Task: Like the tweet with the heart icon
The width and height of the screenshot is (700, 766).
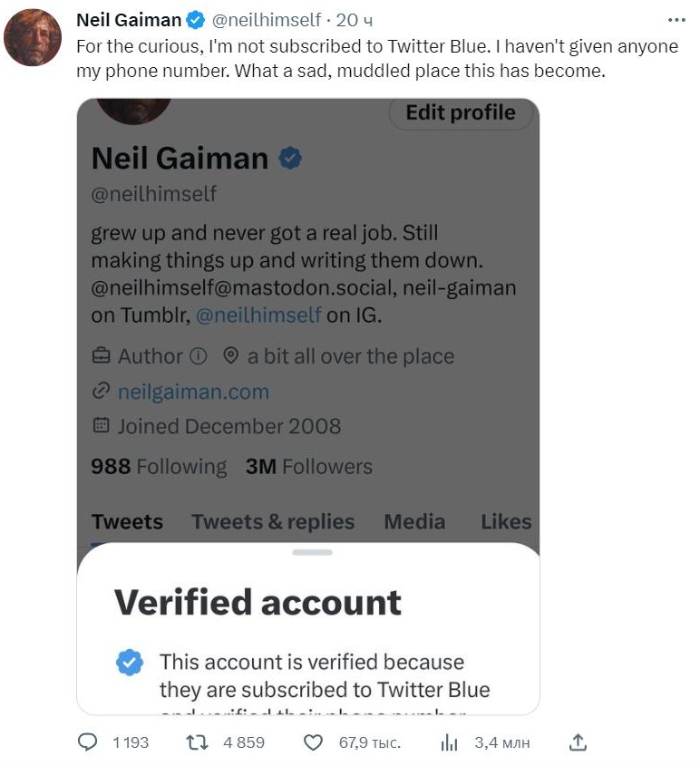Action: point(313,742)
